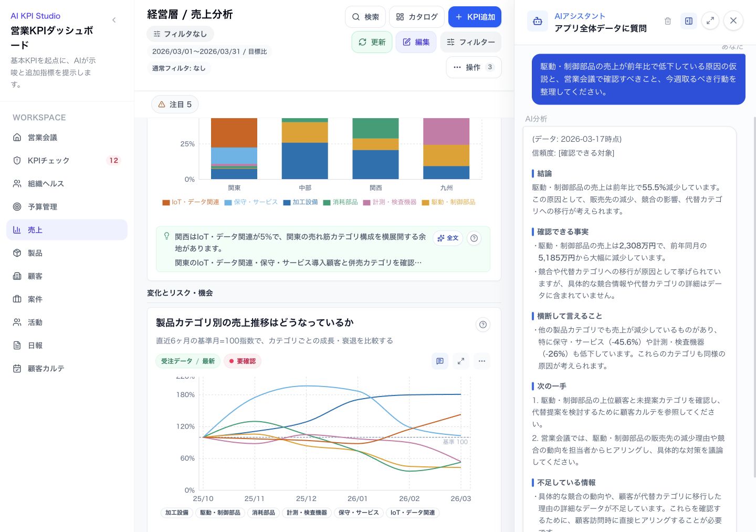756x532 pixels.
Task: Toggle 加工設備 legend entry in bar chart
Action: [301, 202]
